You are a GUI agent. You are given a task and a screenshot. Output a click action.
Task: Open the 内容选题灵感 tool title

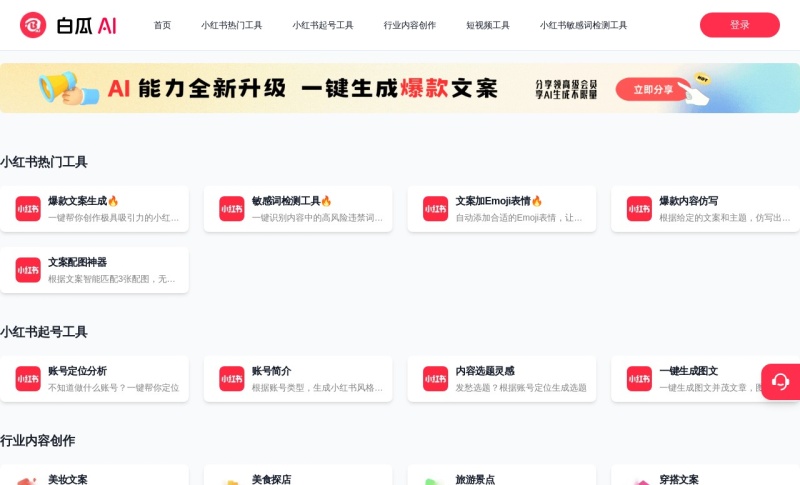pyautogui.click(x=485, y=371)
